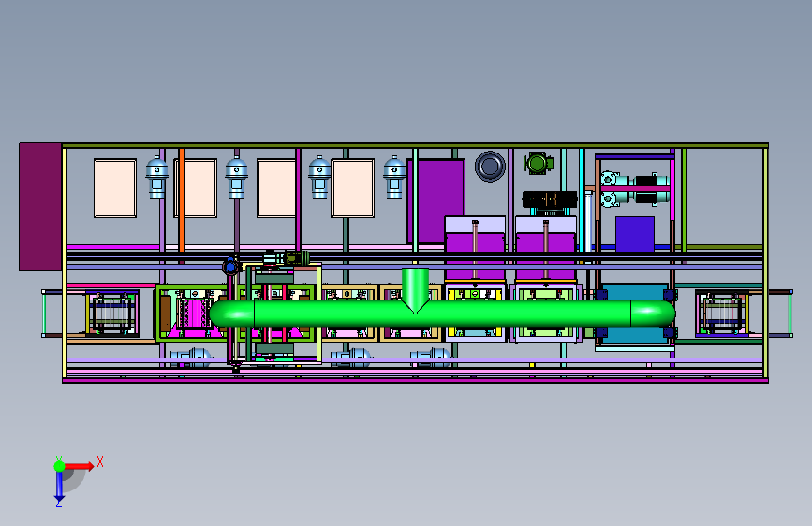Select the right purple tank with lavender lid
Viewport: 812px width, 526px height.
click(x=546, y=248)
